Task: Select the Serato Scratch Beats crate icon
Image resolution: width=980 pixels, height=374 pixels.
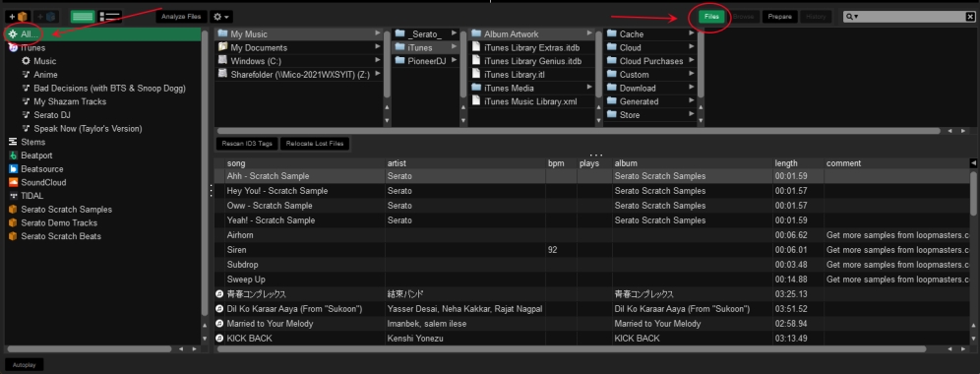Action: (x=13, y=236)
